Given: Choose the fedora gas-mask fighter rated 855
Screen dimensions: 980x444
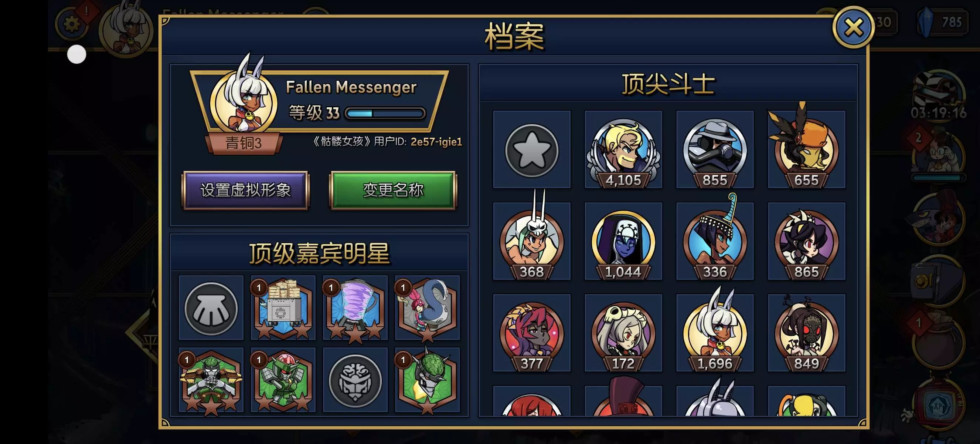Looking at the screenshot, I should coord(714,149).
